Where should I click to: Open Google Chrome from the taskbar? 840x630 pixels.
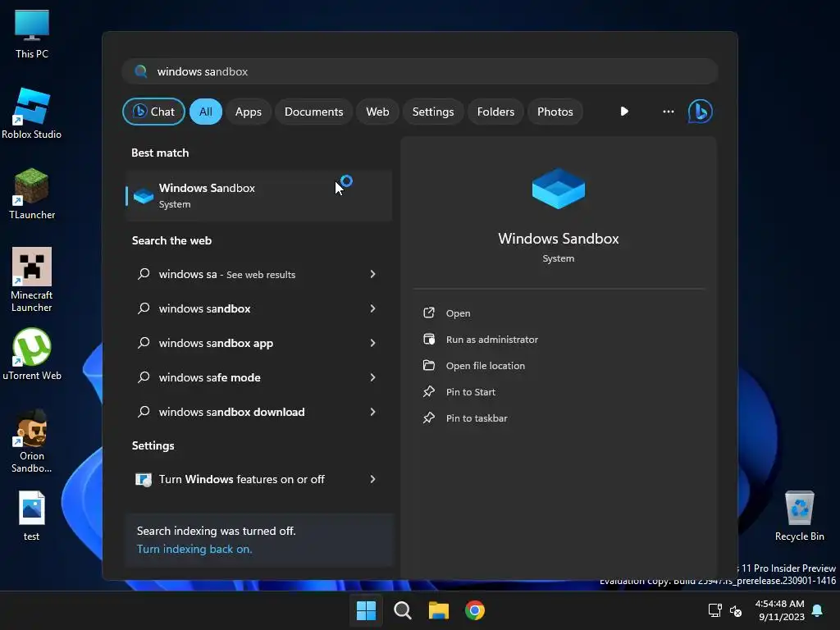pos(475,610)
